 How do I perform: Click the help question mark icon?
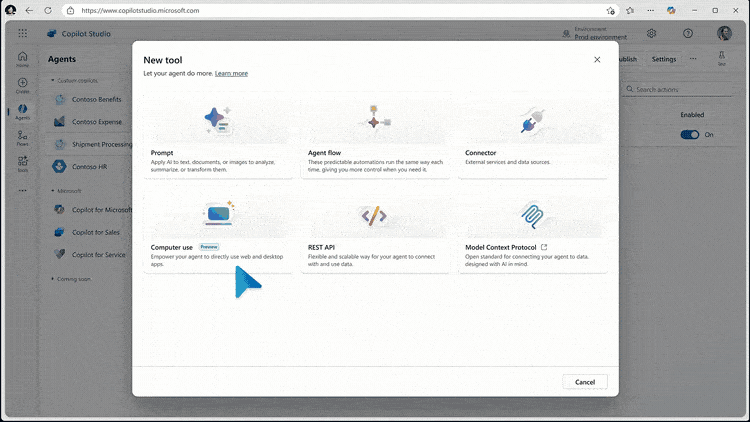pyautogui.click(x=688, y=33)
